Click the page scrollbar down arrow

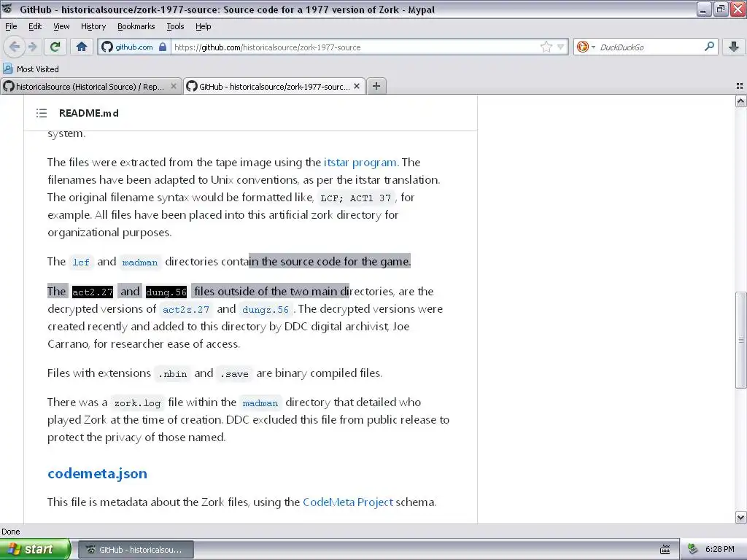coord(740,517)
